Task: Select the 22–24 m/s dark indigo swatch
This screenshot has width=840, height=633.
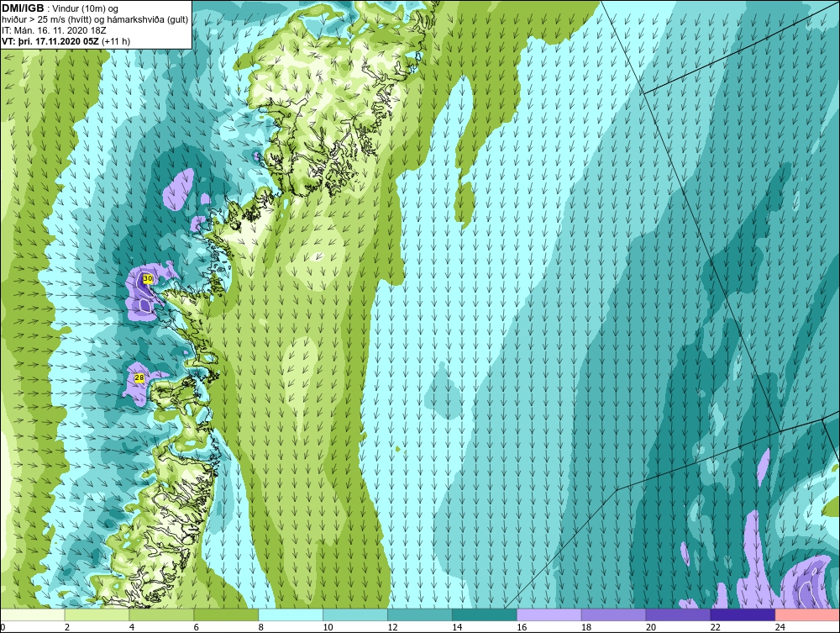Action: coord(743,615)
